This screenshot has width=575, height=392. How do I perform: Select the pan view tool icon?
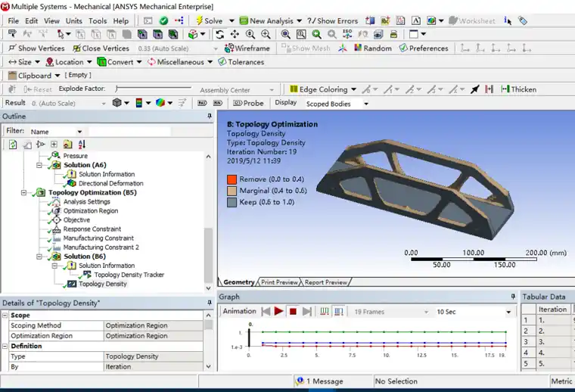pyautogui.click(x=235, y=35)
